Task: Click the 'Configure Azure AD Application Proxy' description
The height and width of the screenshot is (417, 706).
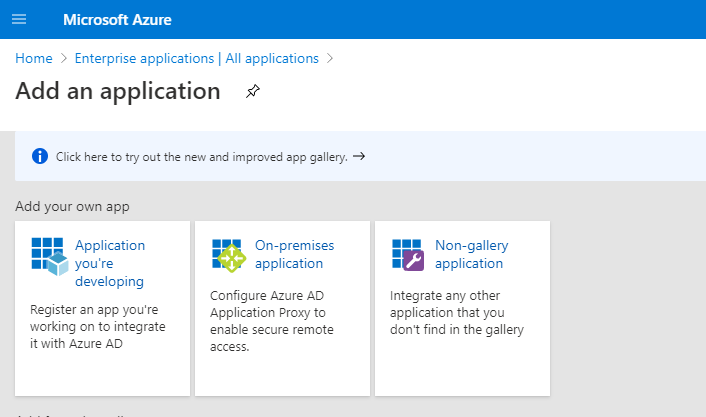Action: click(272, 321)
